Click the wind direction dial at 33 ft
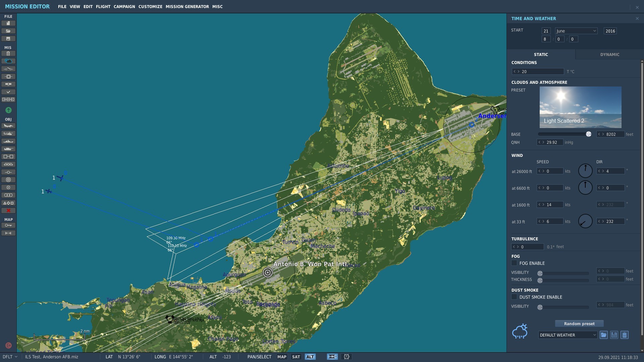 (x=585, y=221)
